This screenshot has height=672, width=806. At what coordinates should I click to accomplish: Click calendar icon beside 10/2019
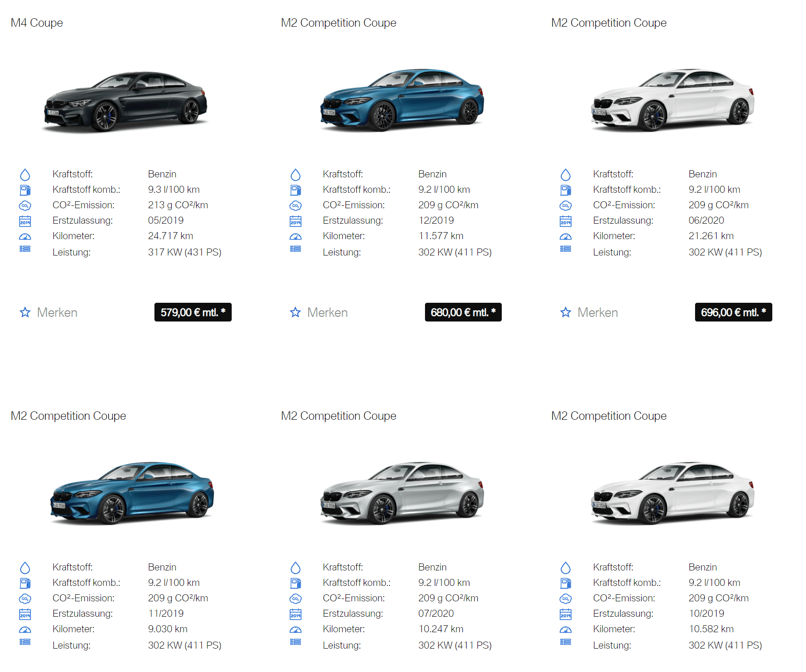[x=565, y=614]
